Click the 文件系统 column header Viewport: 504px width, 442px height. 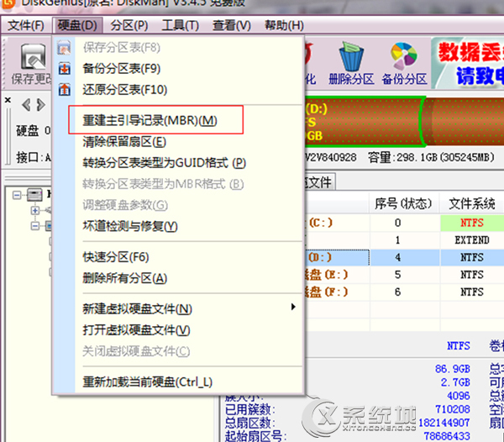coord(472,203)
